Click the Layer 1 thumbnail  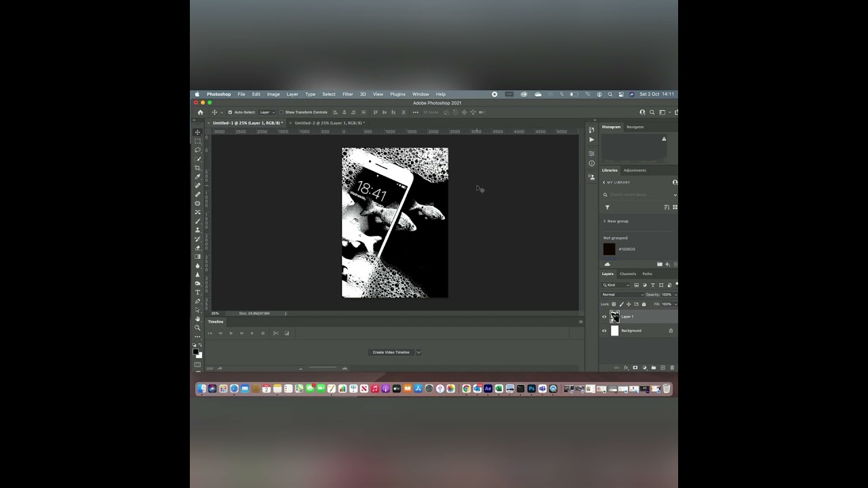click(615, 317)
